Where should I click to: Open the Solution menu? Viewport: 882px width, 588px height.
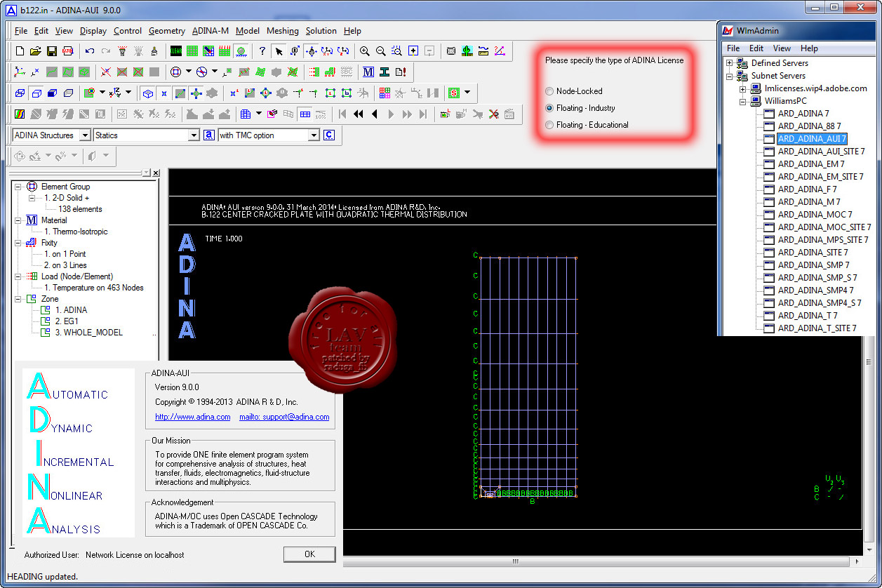321,31
